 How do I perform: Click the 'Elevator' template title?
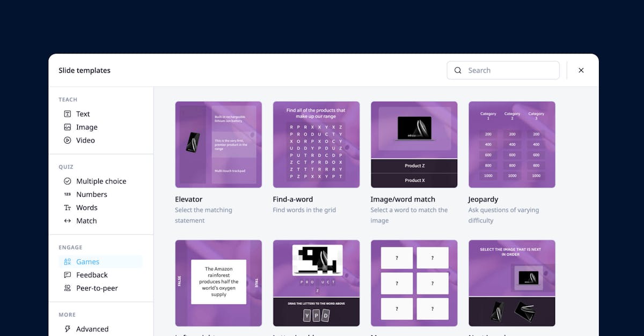coord(188,199)
